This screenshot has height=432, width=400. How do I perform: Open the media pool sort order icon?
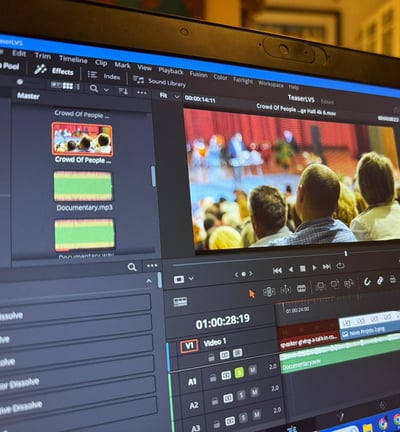tap(123, 91)
